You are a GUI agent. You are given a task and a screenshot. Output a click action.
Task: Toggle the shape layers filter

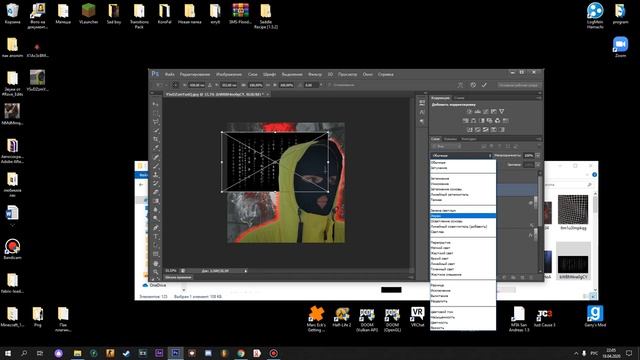[x=508, y=146]
